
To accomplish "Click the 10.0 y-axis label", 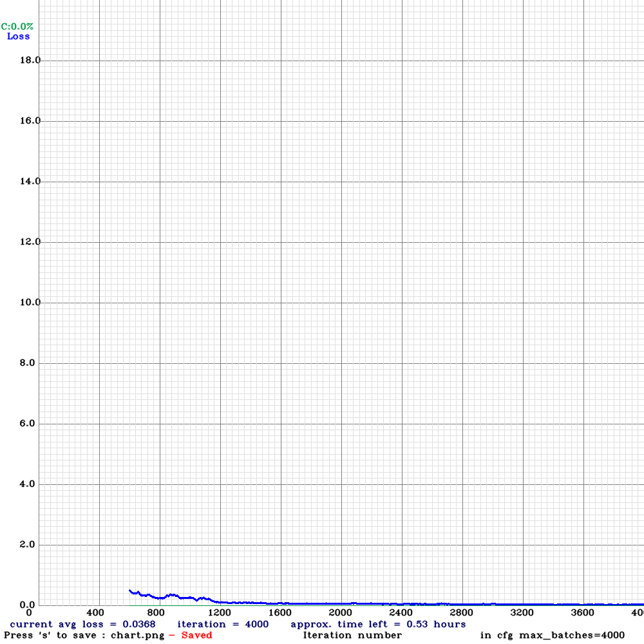I will point(30,302).
